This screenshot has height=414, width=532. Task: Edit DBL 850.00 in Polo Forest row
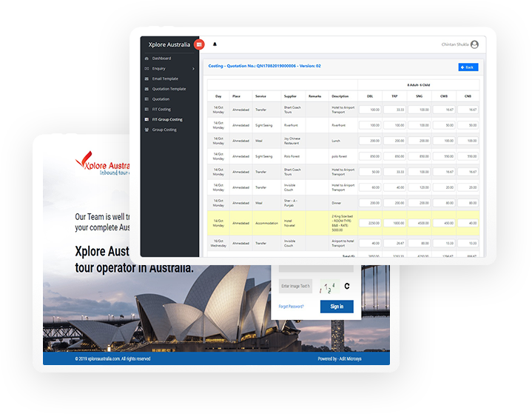370,156
